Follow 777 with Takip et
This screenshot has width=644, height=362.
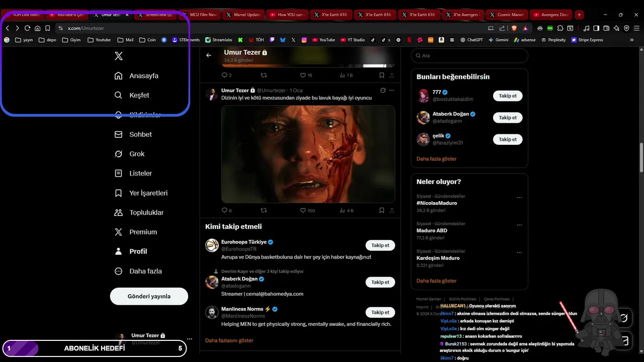pos(508,96)
